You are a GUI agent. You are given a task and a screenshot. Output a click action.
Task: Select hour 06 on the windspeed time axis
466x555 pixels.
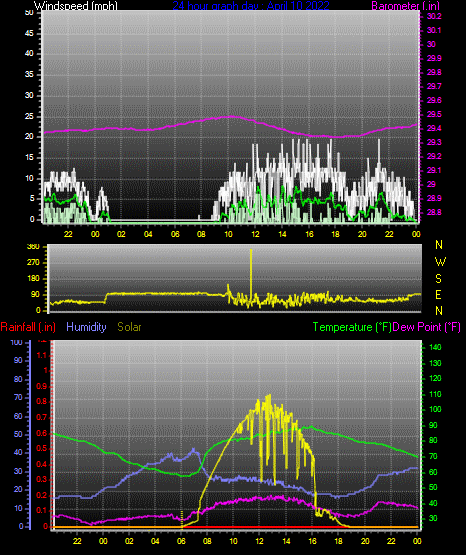pos(175,234)
